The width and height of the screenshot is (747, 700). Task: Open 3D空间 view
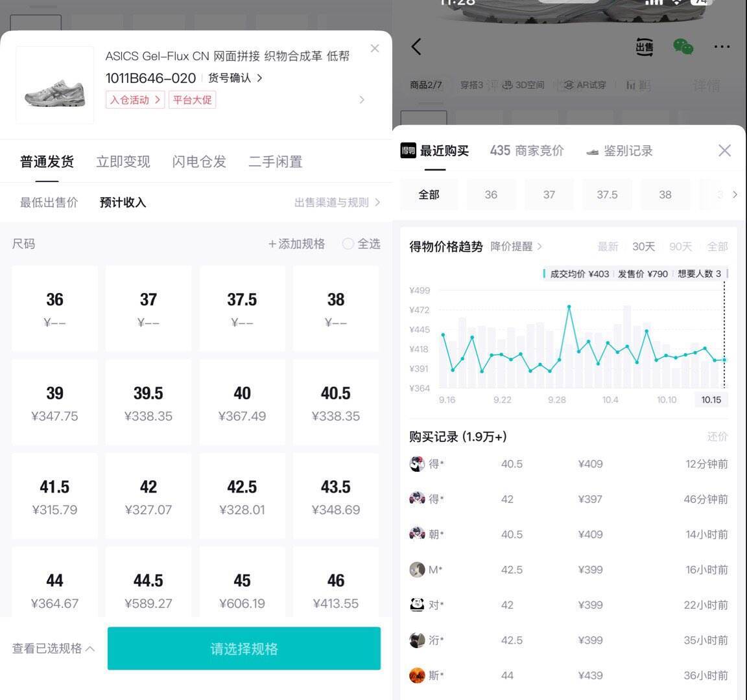click(x=523, y=85)
